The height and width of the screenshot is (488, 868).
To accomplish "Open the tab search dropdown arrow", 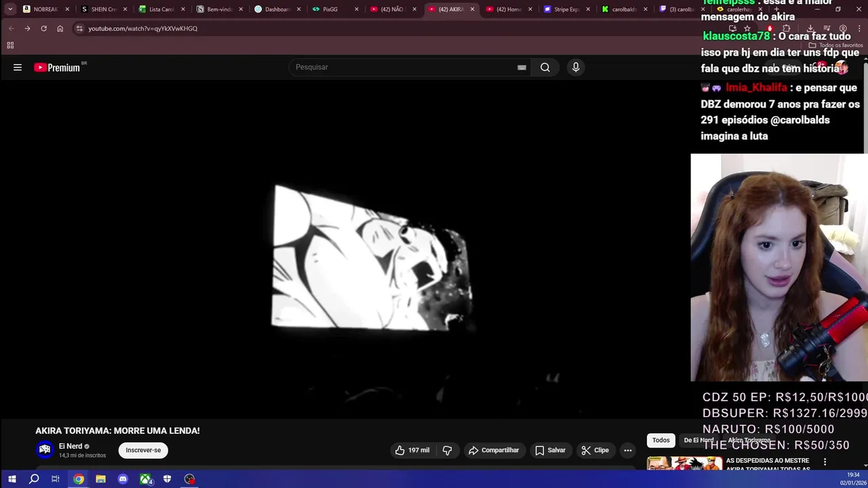I will pyautogui.click(x=10, y=9).
